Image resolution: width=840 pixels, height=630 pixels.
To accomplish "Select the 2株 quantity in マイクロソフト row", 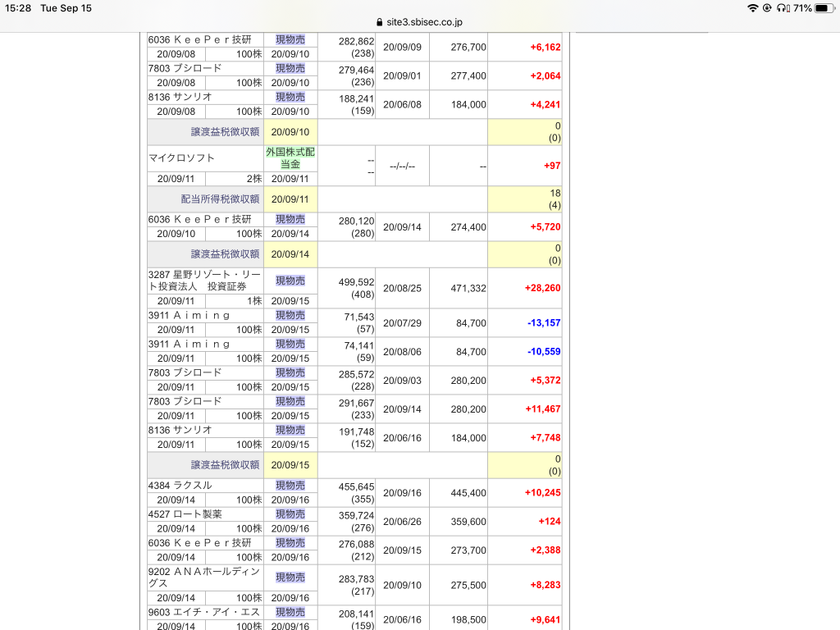I will click(x=254, y=179).
